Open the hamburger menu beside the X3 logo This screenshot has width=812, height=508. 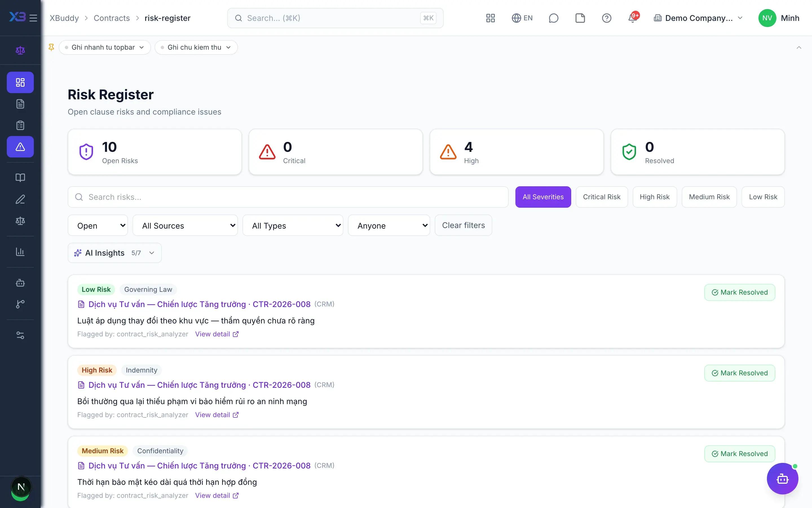click(x=33, y=18)
